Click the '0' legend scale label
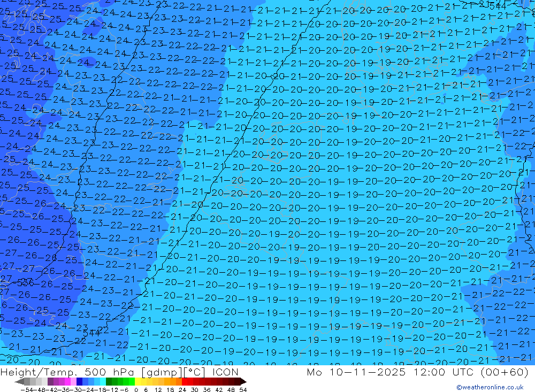Viewport: 535px width, 392px height. [x=136, y=390]
